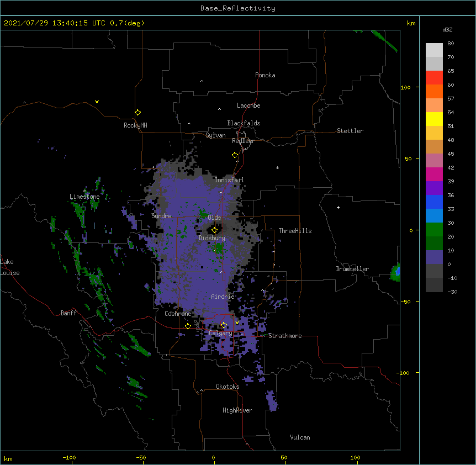The width and height of the screenshot is (476, 465).
Task: Click the HighRiver label
Action: tap(237, 410)
